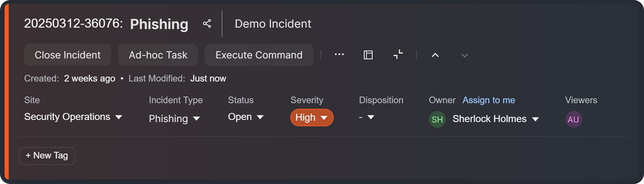The image size is (644, 184).
Task: Click the SH owner avatar
Action: click(437, 119)
